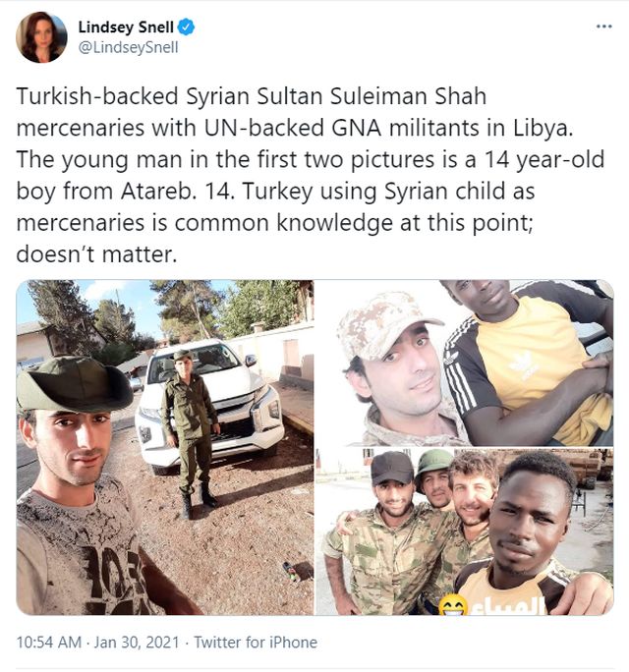Click the soldier standing before the truck

pos(190,433)
